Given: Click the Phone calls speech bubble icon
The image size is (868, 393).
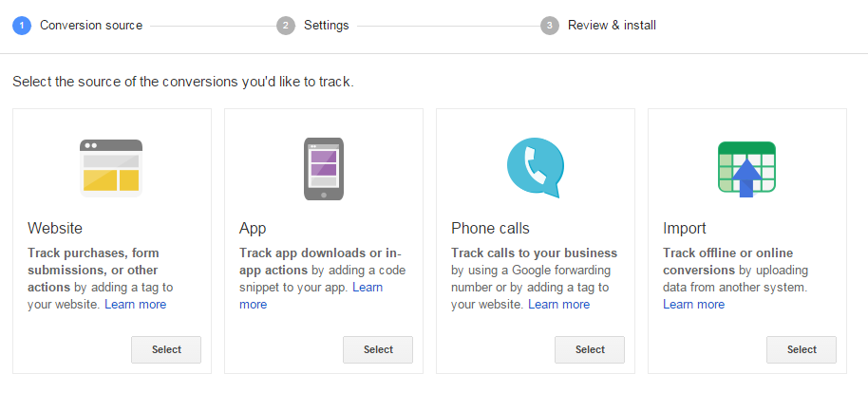Looking at the screenshot, I should pyautogui.click(x=536, y=168).
